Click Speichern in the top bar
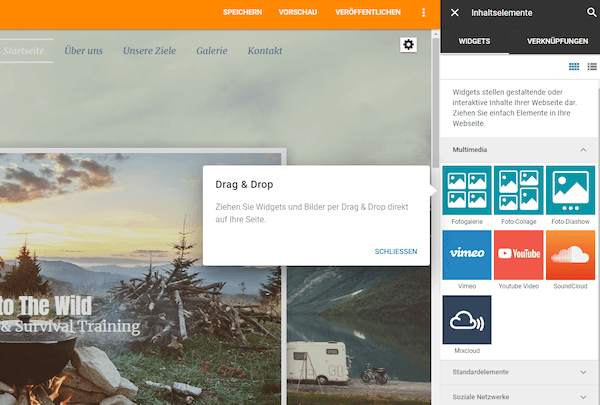This screenshot has width=600, height=405. (x=243, y=12)
